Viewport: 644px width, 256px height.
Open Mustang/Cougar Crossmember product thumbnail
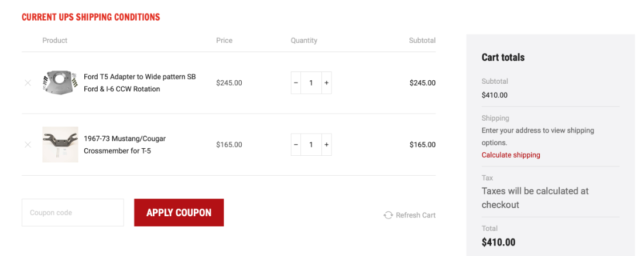click(60, 145)
